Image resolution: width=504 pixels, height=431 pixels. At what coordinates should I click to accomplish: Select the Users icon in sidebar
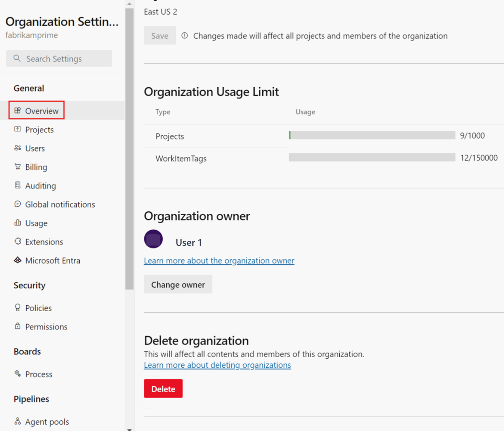(18, 148)
